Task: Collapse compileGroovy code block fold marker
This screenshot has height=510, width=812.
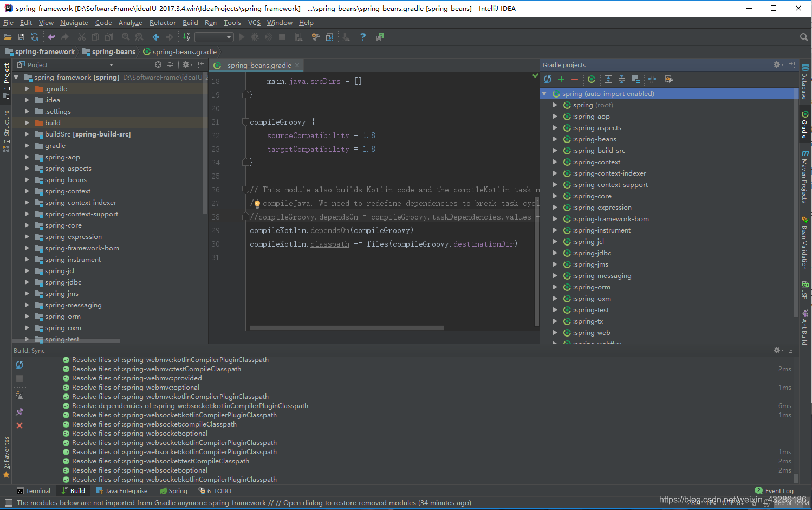Action: [245, 122]
